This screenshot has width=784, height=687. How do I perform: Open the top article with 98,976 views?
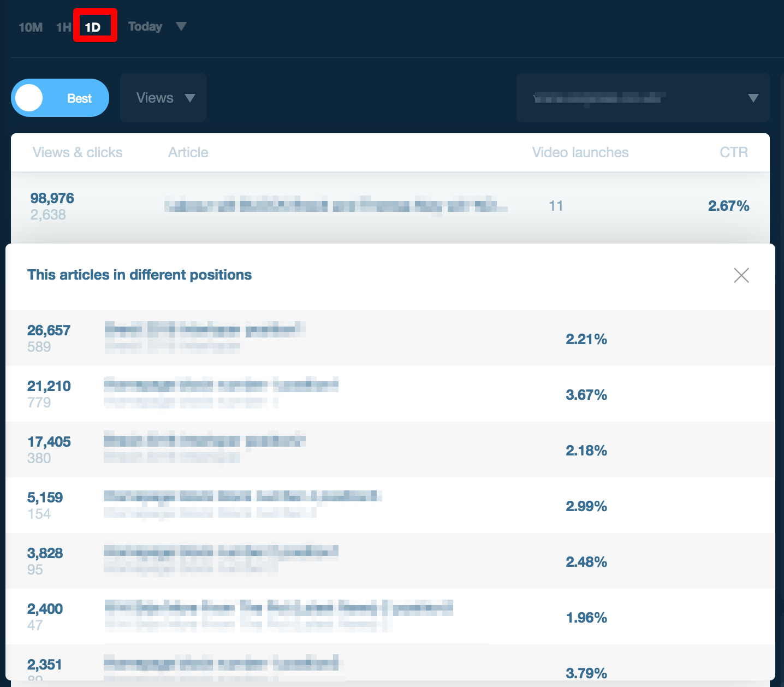[390, 206]
